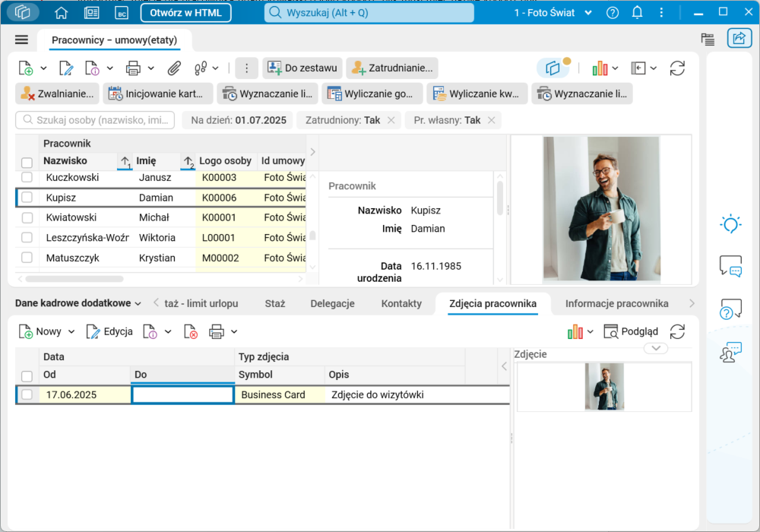The image size is (760, 532).
Task: Expand dropdown next to bar chart in photos toolbar
Action: click(x=590, y=332)
